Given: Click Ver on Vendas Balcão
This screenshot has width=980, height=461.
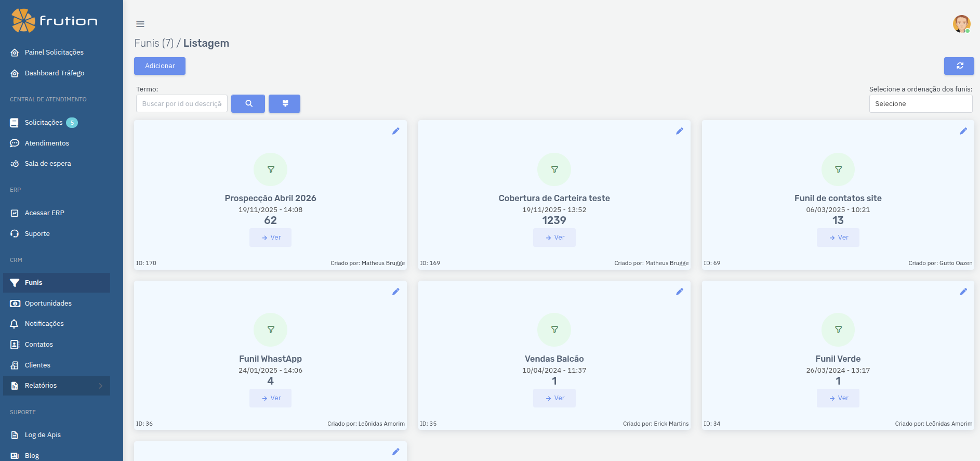Looking at the screenshot, I should click(x=554, y=398).
